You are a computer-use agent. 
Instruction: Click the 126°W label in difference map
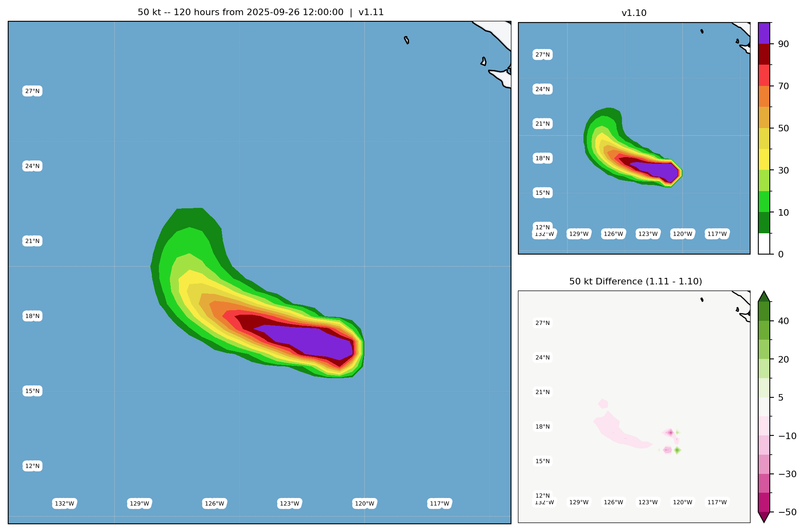pos(613,503)
